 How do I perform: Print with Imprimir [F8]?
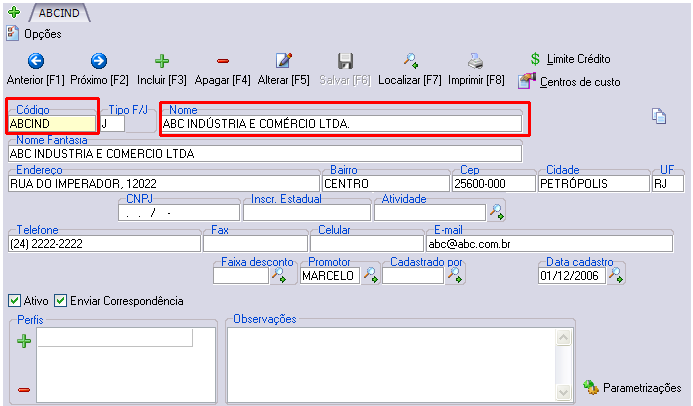point(476,69)
